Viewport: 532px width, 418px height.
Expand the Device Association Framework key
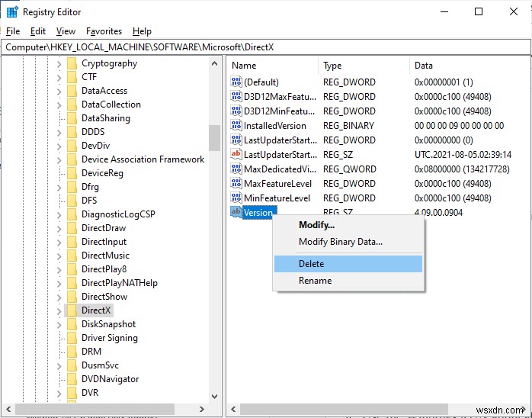coord(59,160)
